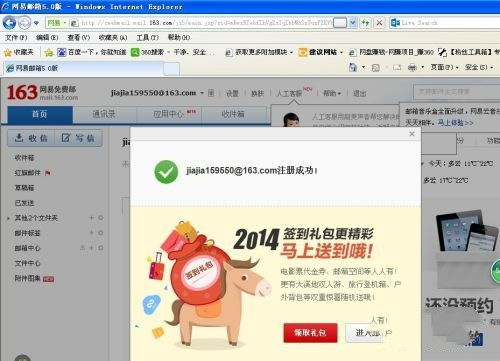Open the jiajia159550@163.com account dropdown

coord(202,93)
